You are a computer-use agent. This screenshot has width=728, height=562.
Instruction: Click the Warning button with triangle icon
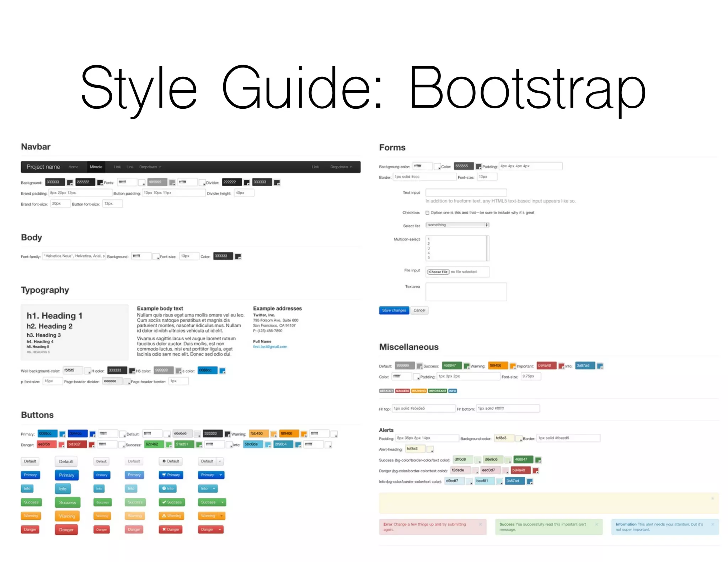pyautogui.click(x=171, y=516)
